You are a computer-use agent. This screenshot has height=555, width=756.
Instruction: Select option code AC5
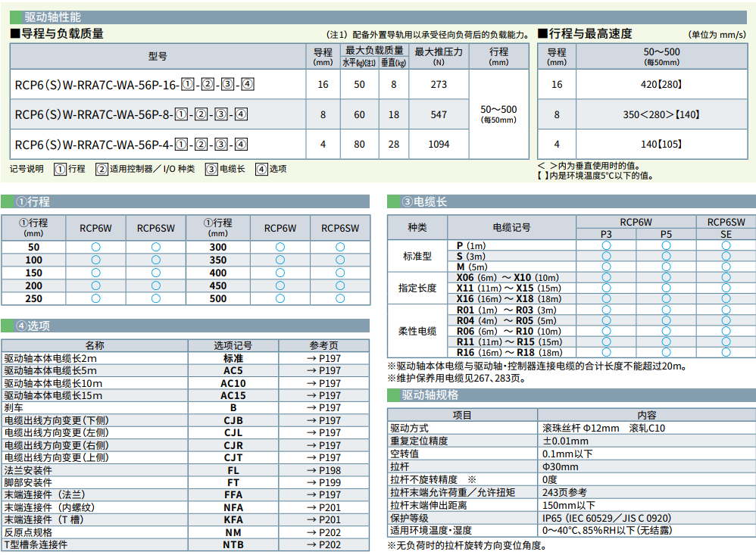coord(233,371)
